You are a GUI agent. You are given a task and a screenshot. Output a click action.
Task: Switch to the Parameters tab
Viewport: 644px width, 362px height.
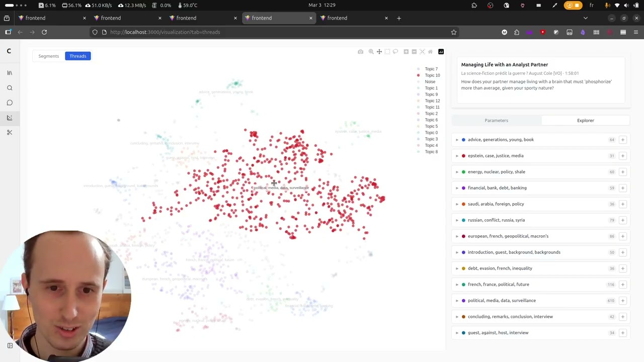[x=497, y=121]
